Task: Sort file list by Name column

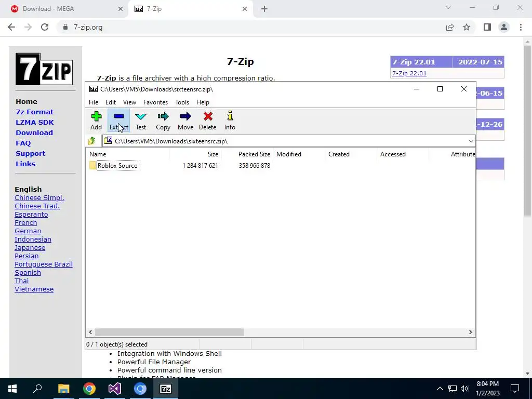Action: tap(128, 154)
